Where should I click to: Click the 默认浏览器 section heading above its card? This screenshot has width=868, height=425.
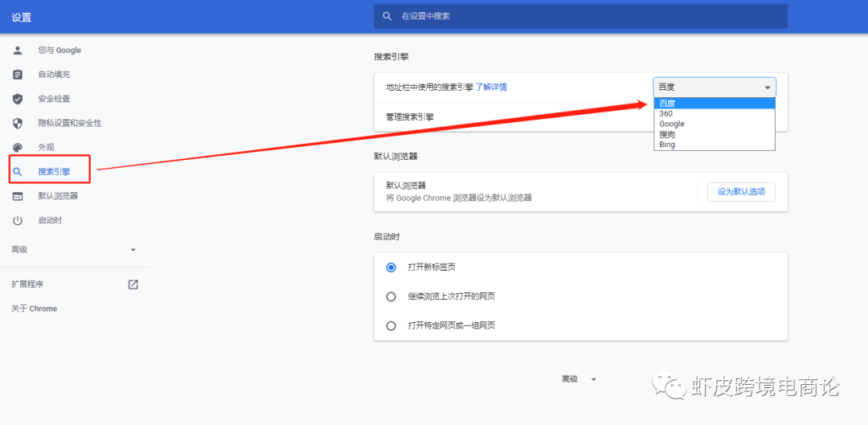click(x=395, y=156)
